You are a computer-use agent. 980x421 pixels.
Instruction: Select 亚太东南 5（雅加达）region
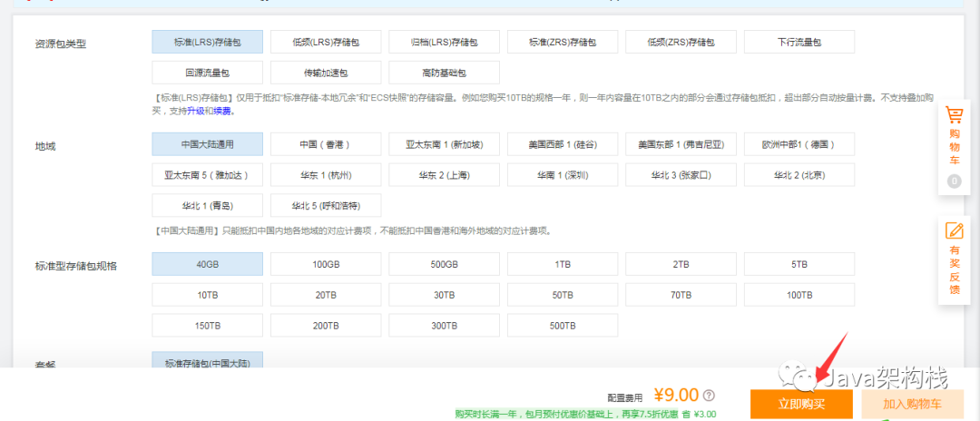tap(207, 175)
